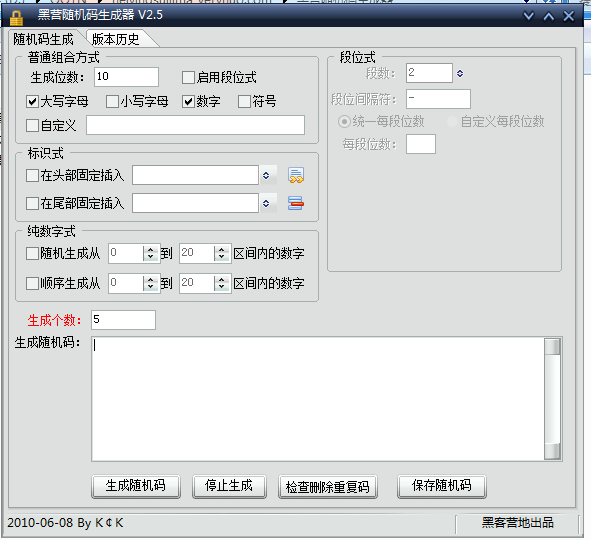Image resolution: width=591 pixels, height=540 pixels.
Task: Click inside the 生成随机码 output text area
Action: click(318, 399)
